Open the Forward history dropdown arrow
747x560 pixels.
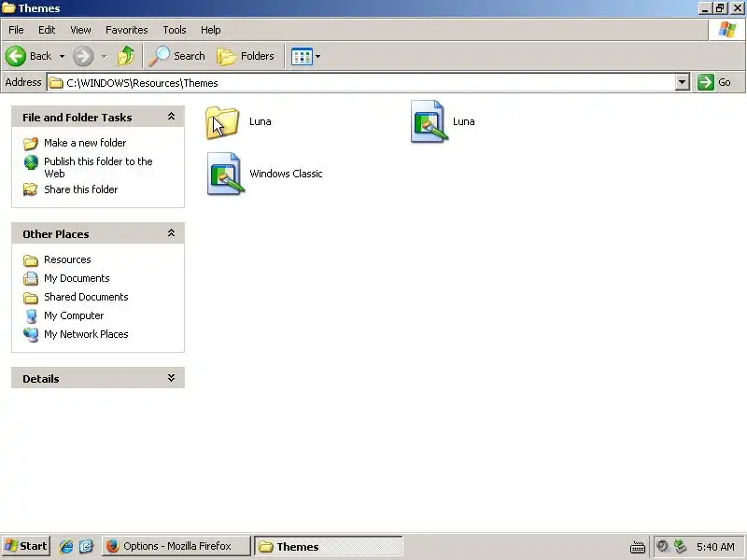[104, 56]
